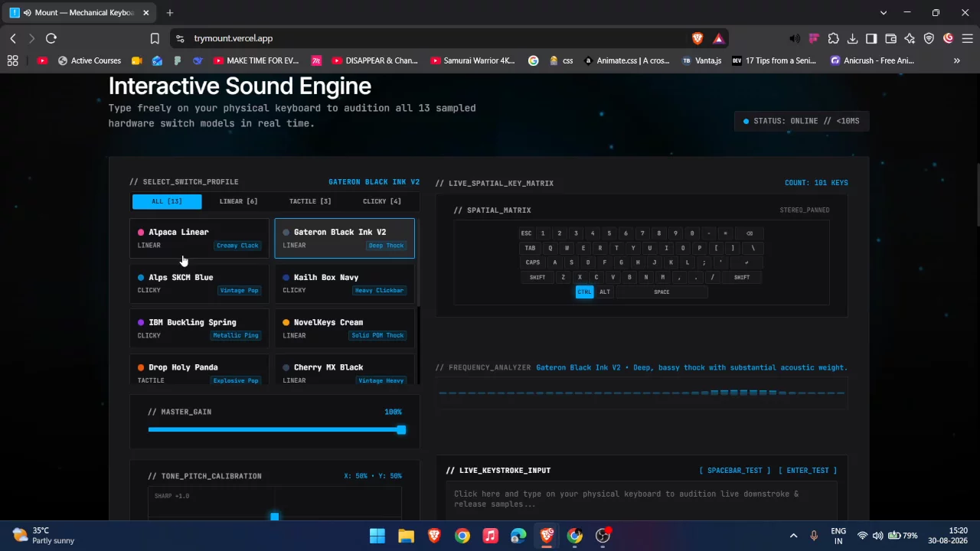Open the Animate.css bookmark
The width and height of the screenshot is (980, 551).
tap(626, 60)
